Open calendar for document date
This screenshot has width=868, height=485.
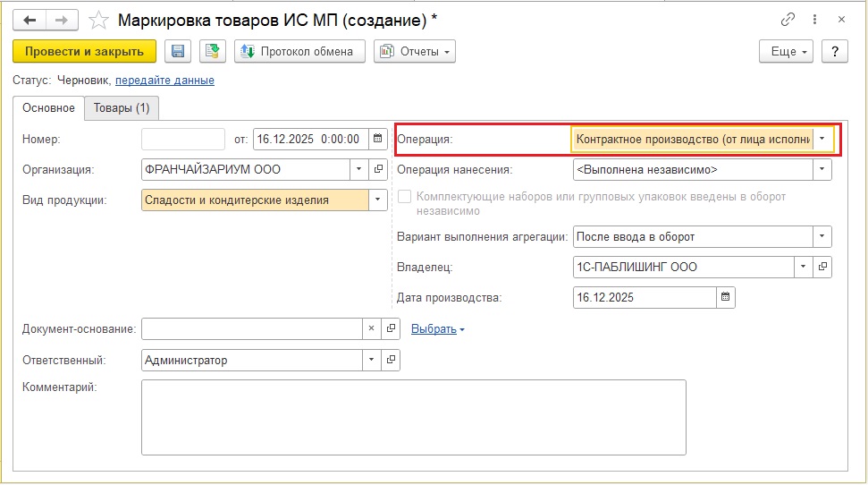tap(378, 139)
